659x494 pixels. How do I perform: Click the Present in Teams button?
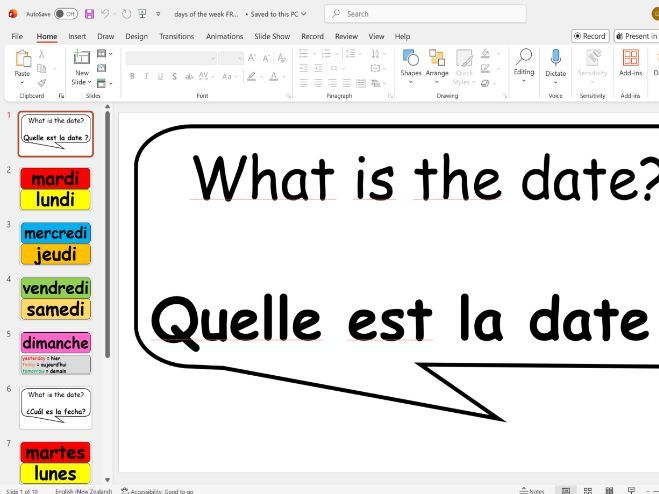pyautogui.click(x=636, y=36)
